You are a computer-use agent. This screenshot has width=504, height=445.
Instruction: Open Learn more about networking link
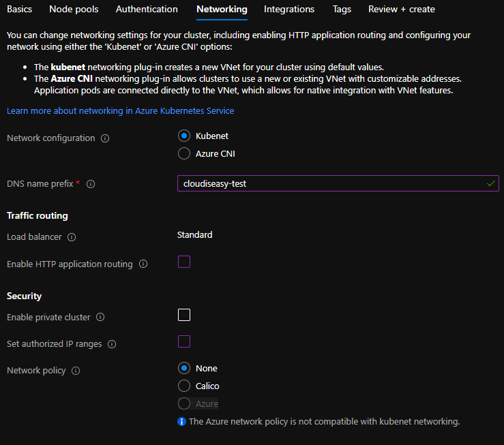coord(120,111)
